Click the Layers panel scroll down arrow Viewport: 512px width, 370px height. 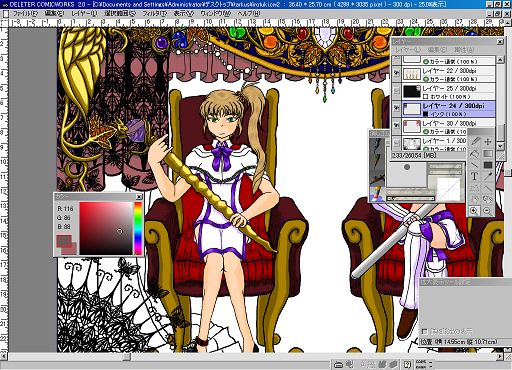[x=500, y=146]
